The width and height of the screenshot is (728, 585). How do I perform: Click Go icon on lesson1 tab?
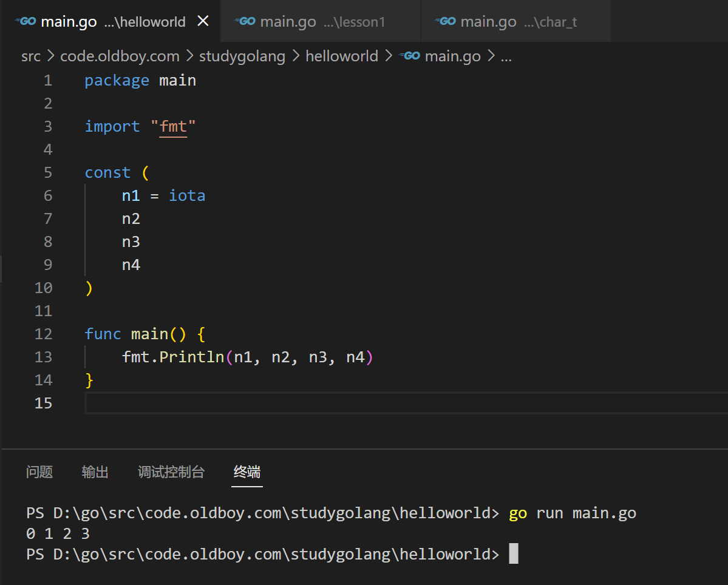tap(245, 21)
